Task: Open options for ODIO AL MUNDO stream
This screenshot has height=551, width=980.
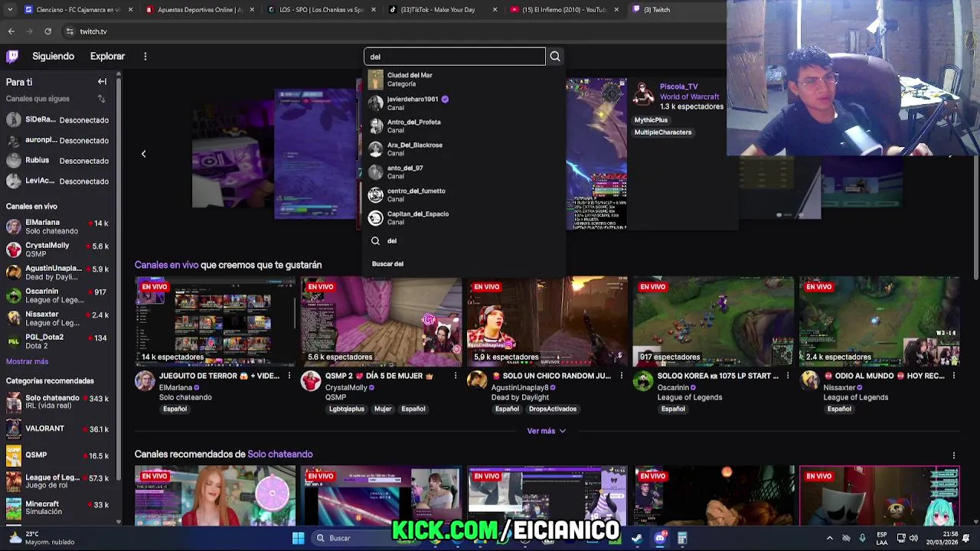Action: pos(954,376)
